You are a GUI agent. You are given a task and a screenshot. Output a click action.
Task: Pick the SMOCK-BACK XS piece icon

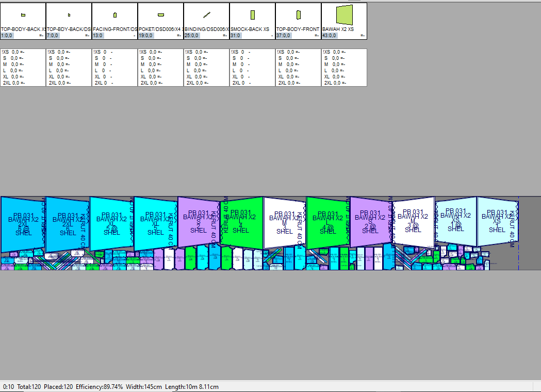click(253, 14)
